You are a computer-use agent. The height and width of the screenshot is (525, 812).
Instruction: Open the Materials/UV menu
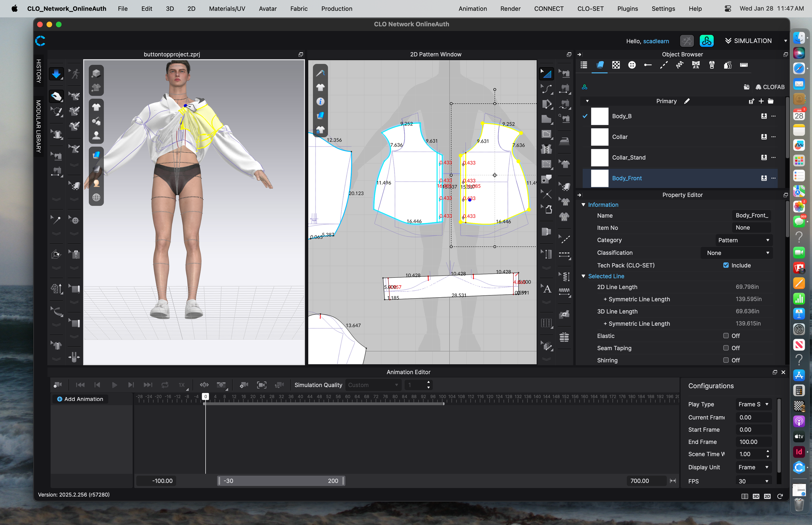click(227, 8)
